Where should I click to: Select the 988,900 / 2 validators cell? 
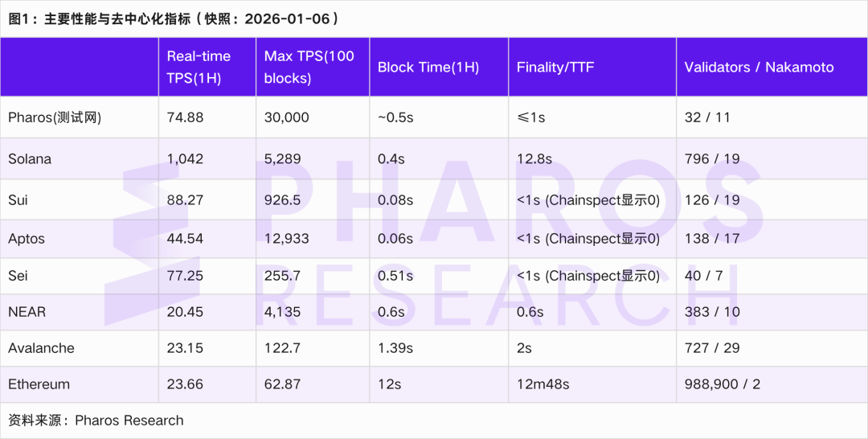[722, 384]
